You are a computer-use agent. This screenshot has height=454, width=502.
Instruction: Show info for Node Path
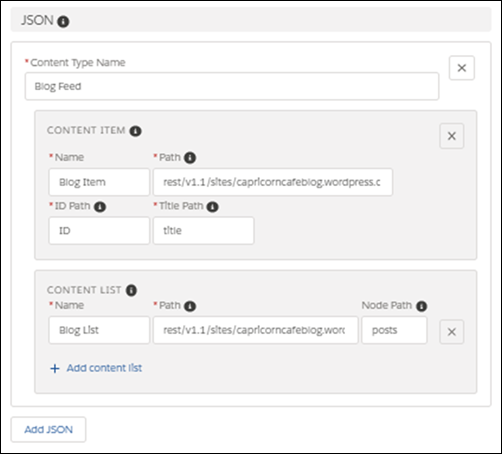coord(422,306)
